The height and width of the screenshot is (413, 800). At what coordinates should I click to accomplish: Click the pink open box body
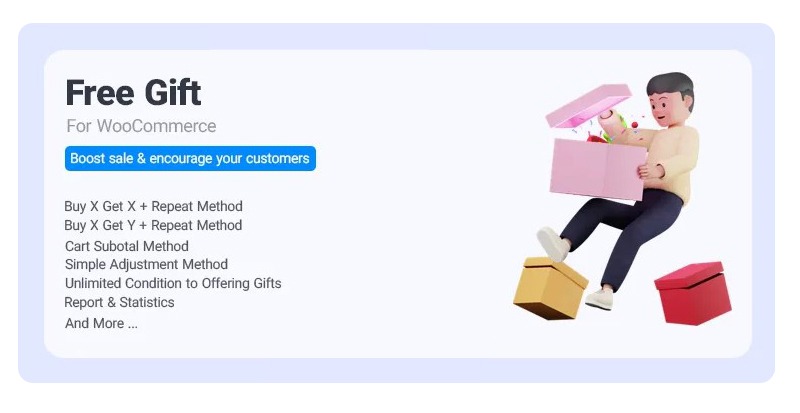(598, 169)
